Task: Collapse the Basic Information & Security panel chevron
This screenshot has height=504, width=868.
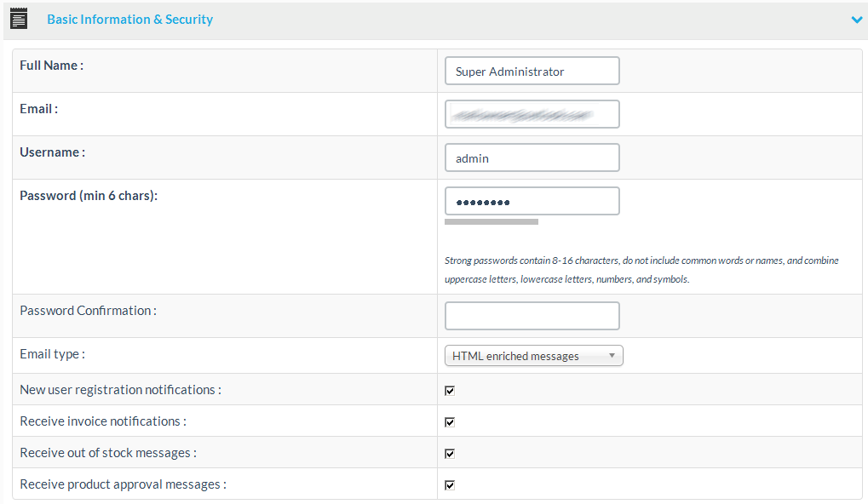Action: (856, 20)
